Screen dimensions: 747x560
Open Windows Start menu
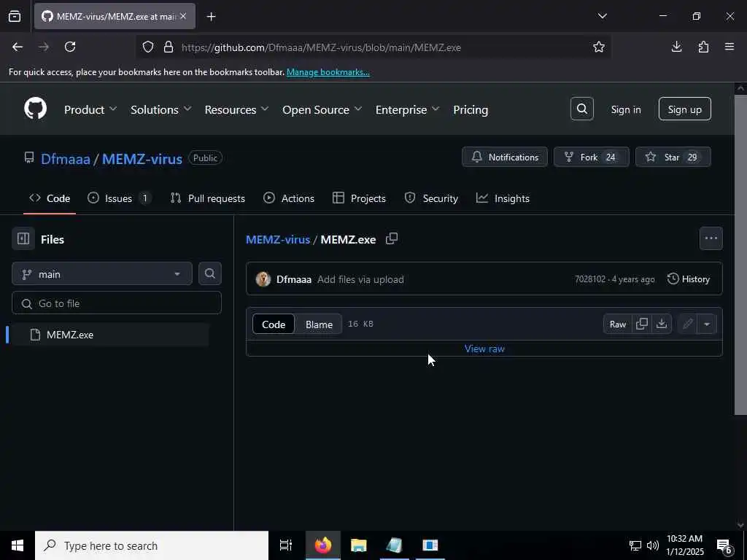point(18,545)
